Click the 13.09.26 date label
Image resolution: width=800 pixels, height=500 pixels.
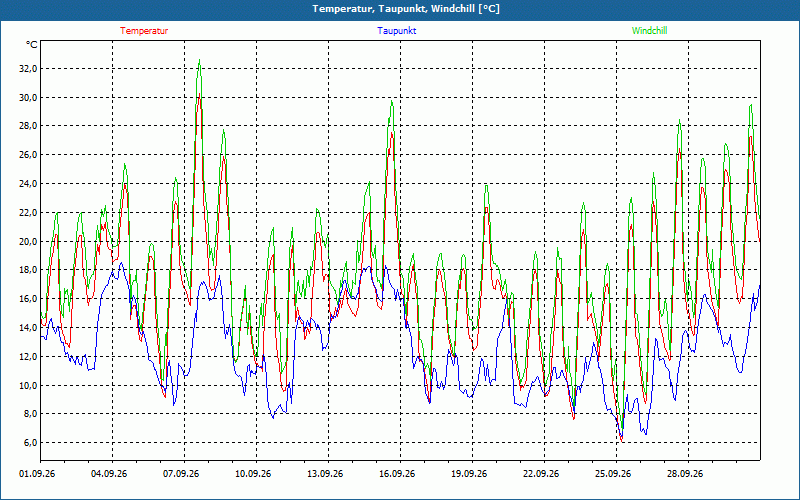[325, 474]
